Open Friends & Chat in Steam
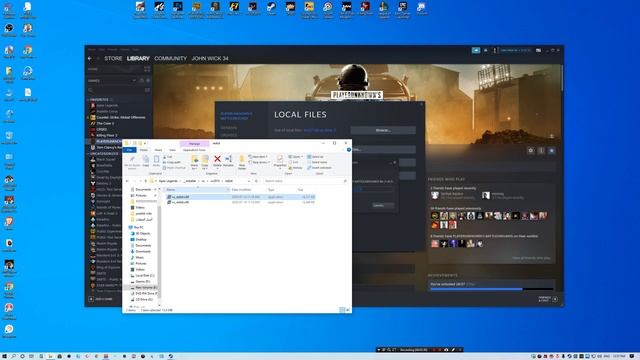Screen dimensions: 640x360 pyautogui.click(x=547, y=299)
